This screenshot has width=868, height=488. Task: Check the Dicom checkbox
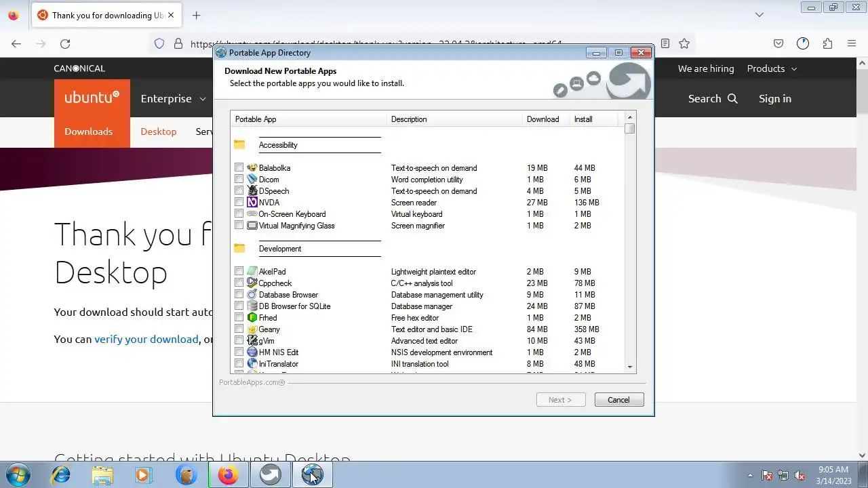pos(239,179)
